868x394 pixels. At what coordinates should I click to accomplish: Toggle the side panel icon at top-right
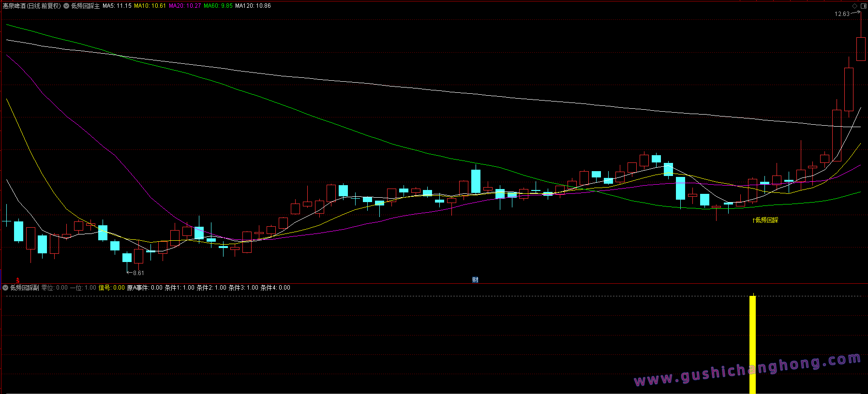(864, 6)
